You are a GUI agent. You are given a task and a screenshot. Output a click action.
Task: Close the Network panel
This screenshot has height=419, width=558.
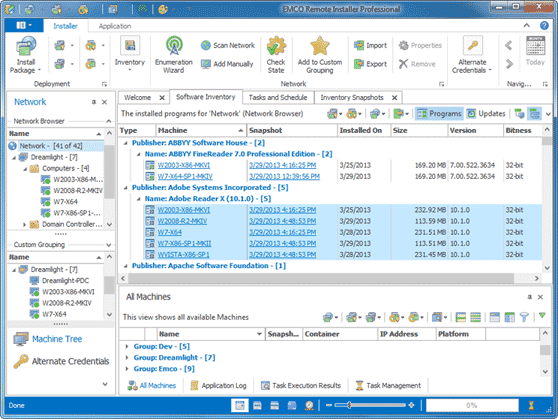[x=104, y=102]
